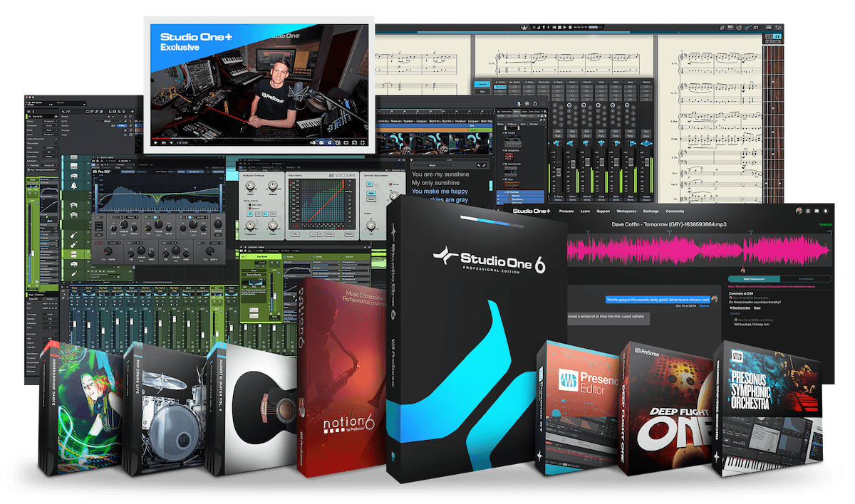Select the avatar comment marker under waveform
Screen dimensions: 855x504
point(743,271)
